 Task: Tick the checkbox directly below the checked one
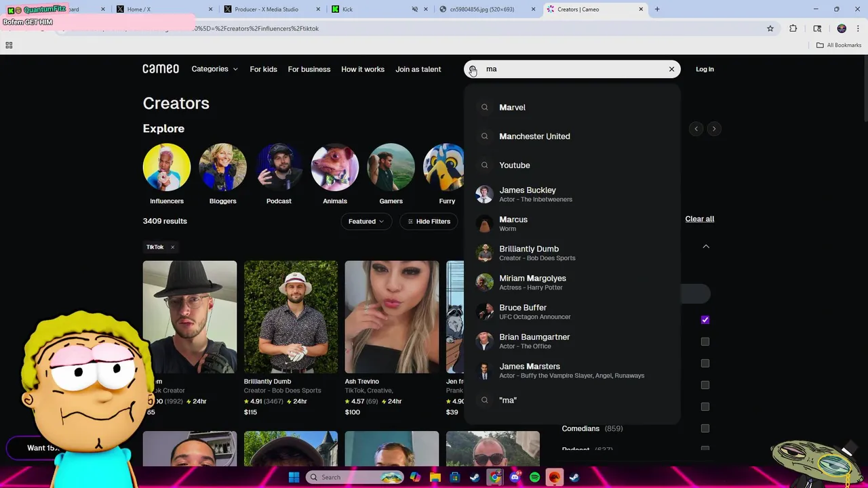click(x=705, y=342)
